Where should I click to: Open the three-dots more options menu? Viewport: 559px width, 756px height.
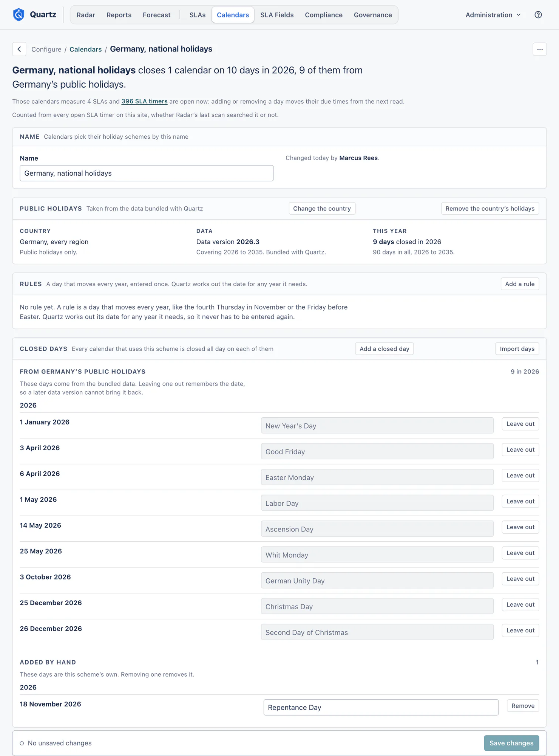point(540,49)
